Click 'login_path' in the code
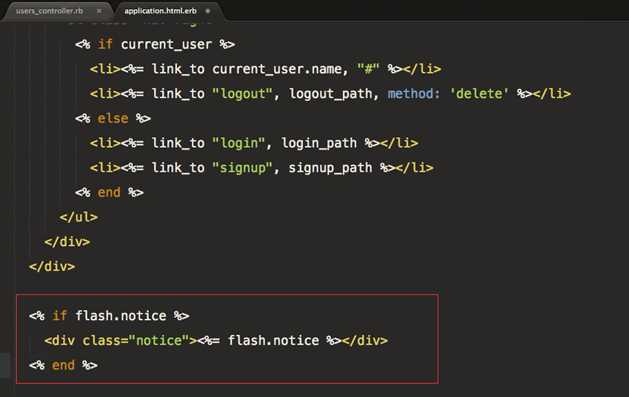 (x=319, y=143)
